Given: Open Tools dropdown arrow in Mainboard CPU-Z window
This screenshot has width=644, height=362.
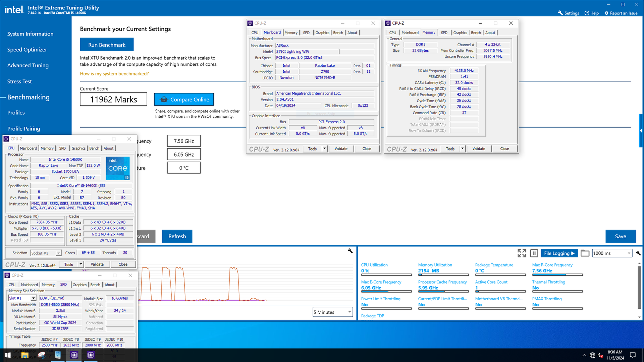Looking at the screenshot, I should (x=324, y=148).
